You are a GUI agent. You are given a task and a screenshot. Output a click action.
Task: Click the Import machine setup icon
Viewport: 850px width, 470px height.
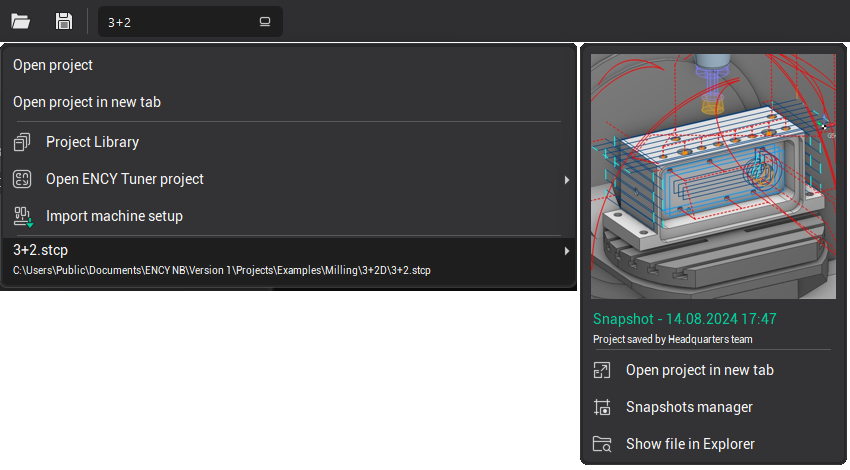(23, 216)
